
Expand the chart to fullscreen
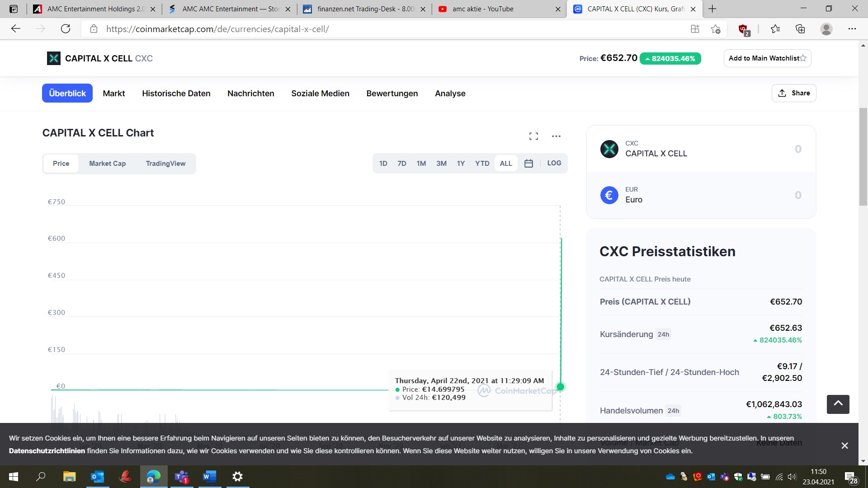point(533,136)
